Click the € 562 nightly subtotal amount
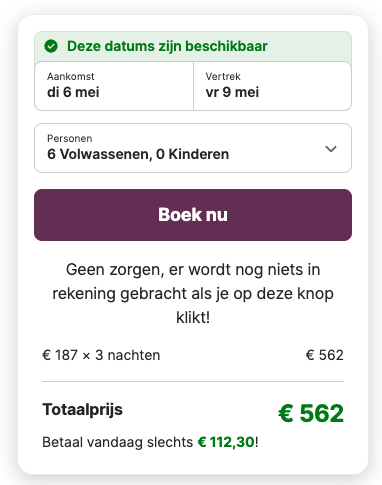The height and width of the screenshot is (485, 382). 325,355
